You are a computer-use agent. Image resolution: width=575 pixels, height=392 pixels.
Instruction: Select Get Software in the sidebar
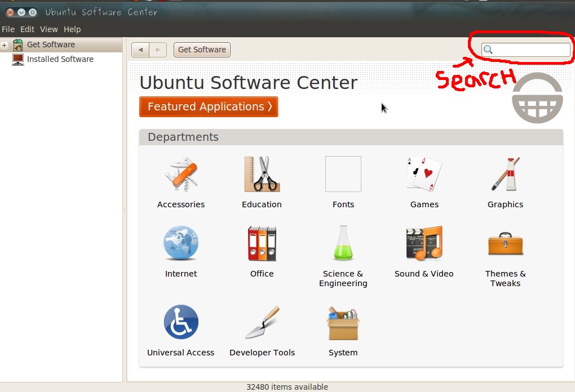coord(61,44)
